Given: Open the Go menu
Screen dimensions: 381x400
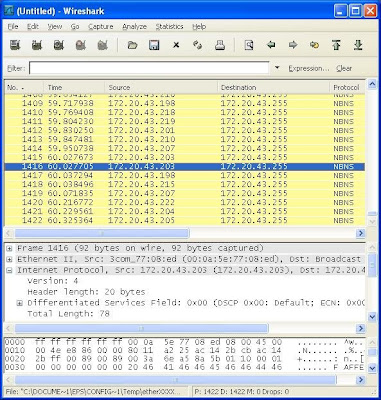Looking at the screenshot, I should 75,27.
